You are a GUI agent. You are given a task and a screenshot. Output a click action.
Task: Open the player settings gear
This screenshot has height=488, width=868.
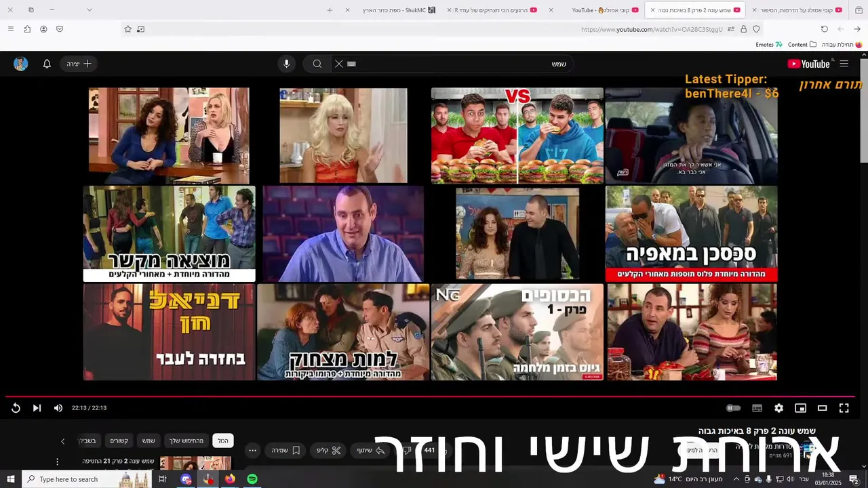click(x=779, y=408)
